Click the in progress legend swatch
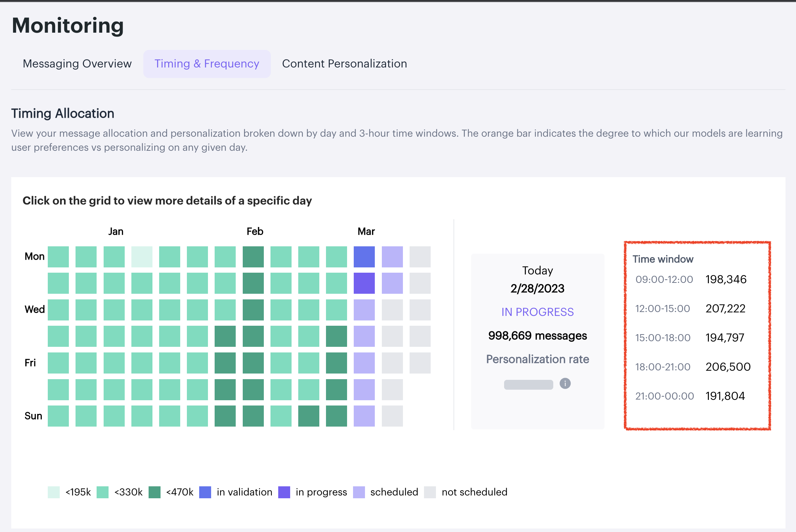This screenshot has height=532, width=796. pyautogui.click(x=284, y=492)
